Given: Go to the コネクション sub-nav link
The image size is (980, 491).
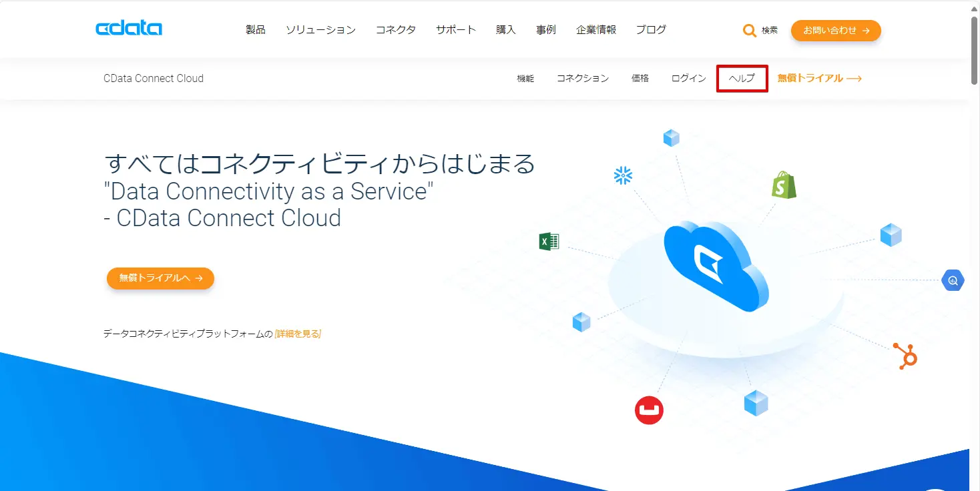Looking at the screenshot, I should coord(583,79).
